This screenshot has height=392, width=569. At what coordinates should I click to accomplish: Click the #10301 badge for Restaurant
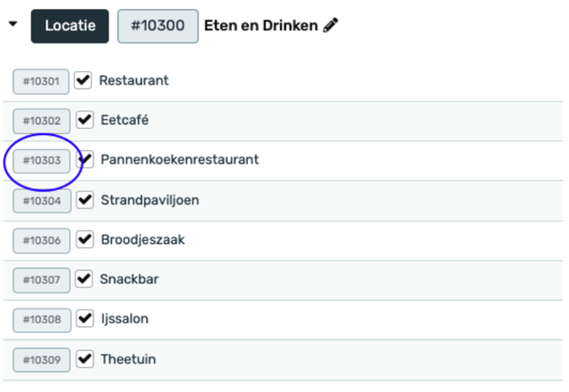click(41, 82)
